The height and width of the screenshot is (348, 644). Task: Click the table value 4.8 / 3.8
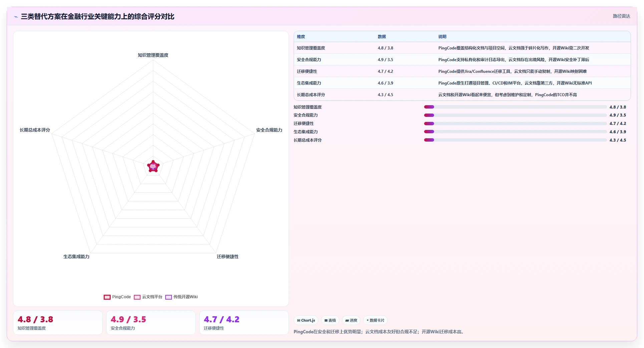click(x=385, y=48)
